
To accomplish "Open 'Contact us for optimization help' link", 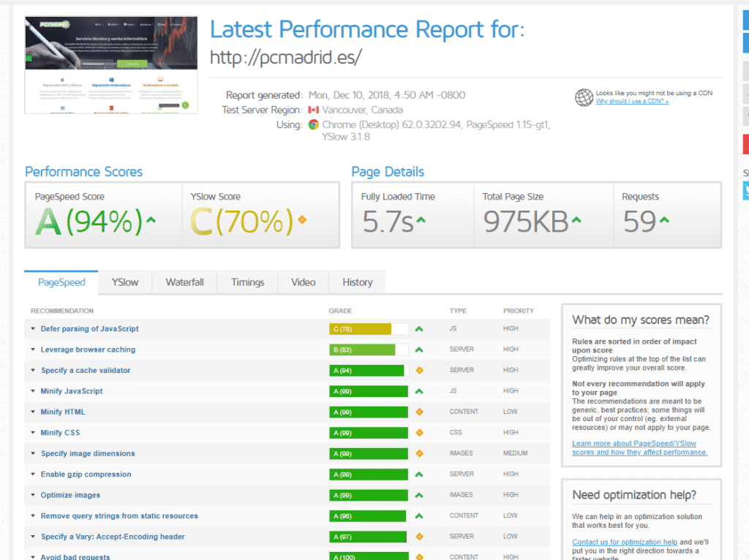I will click(x=625, y=542).
